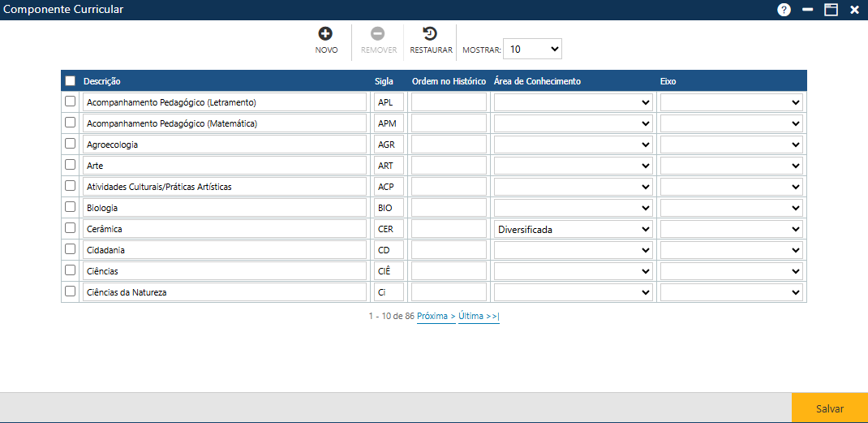
Task: Edit the Ciências da Natureza description field
Action: [x=225, y=291]
